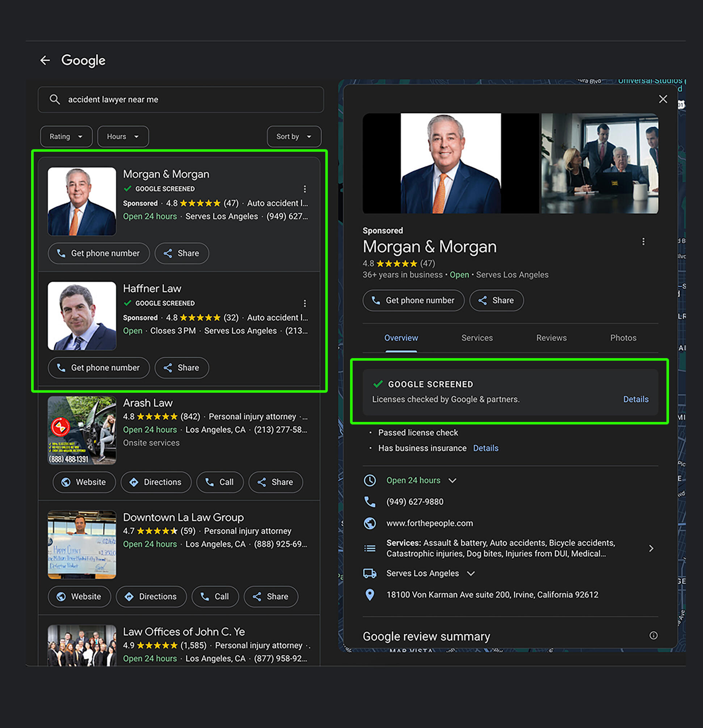Viewport: 703px width, 728px height.
Task: Get directions to Downtown La Law Group
Action: (151, 597)
